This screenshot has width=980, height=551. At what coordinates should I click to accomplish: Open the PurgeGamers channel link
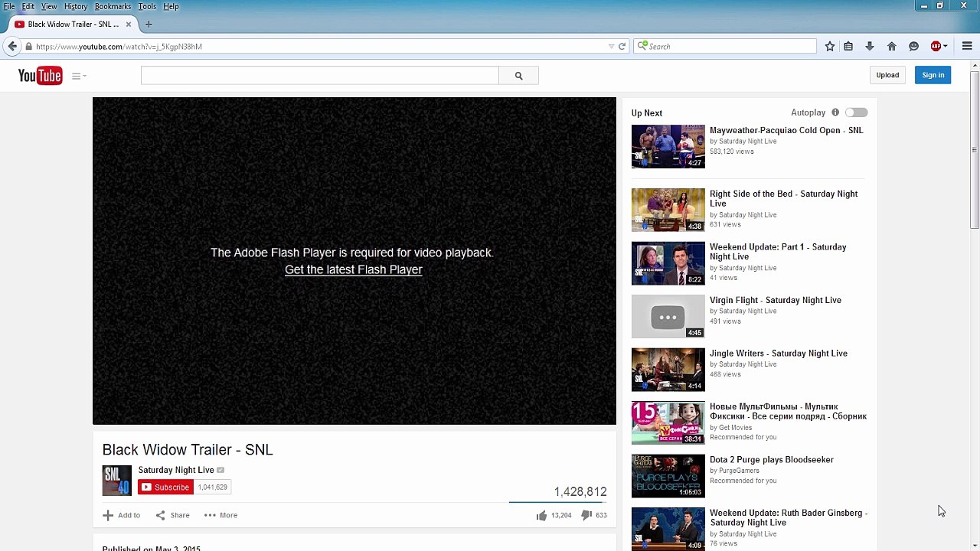739,471
